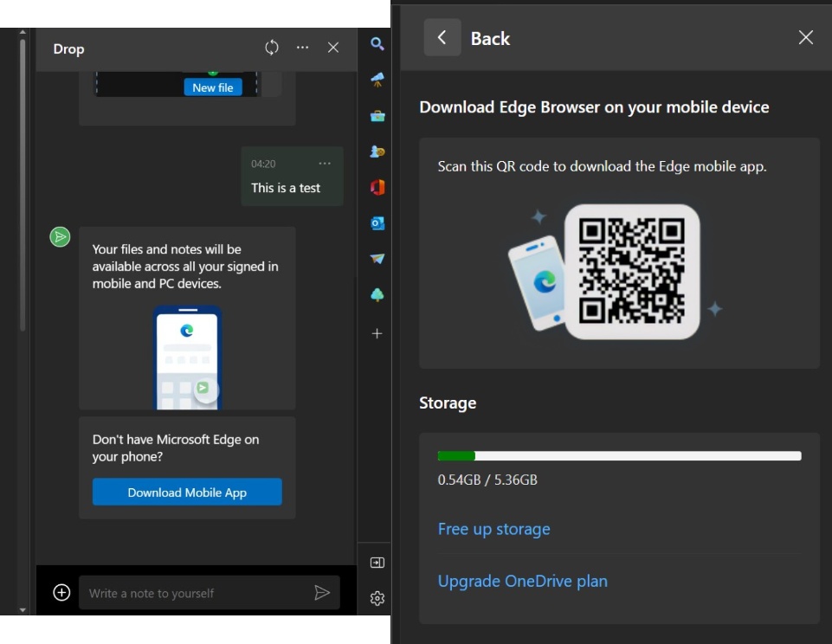This screenshot has height=644, width=832.
Task: Open the Microsoft 365 Office sidebar icon
Action: tap(377, 187)
